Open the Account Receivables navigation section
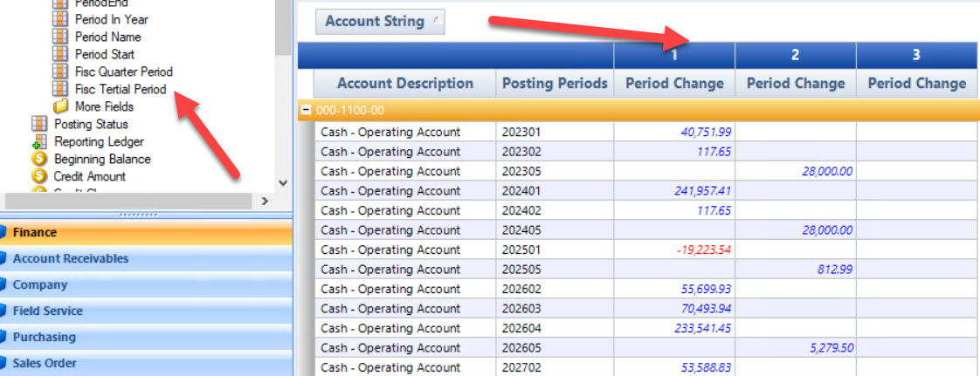The height and width of the screenshot is (376, 980). point(146,258)
